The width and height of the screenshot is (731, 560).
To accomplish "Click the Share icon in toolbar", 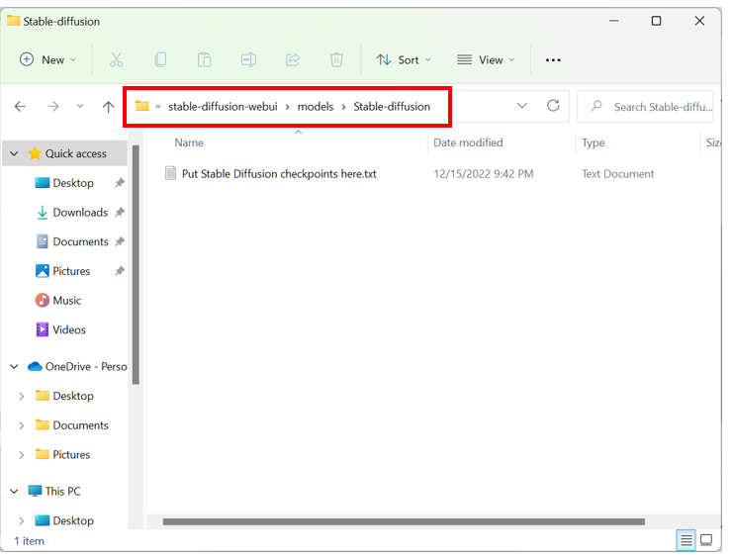I will 293,60.
